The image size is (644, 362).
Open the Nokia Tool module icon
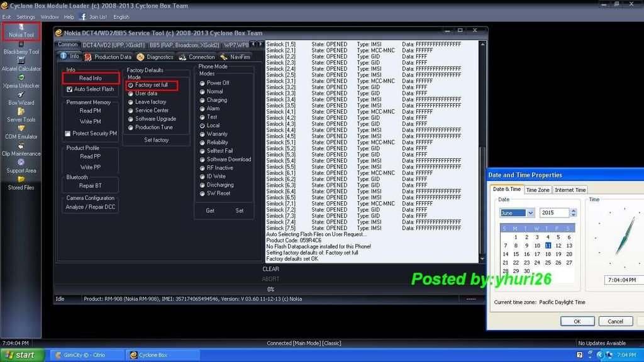[x=21, y=28]
